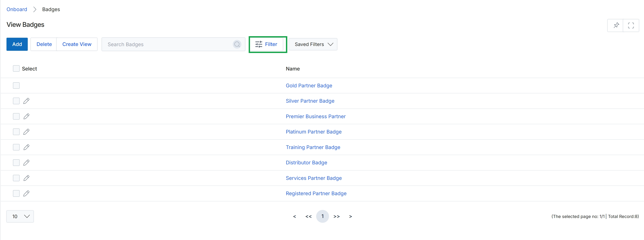Open the page size 10 dropdown
644x240 pixels.
pos(20,216)
